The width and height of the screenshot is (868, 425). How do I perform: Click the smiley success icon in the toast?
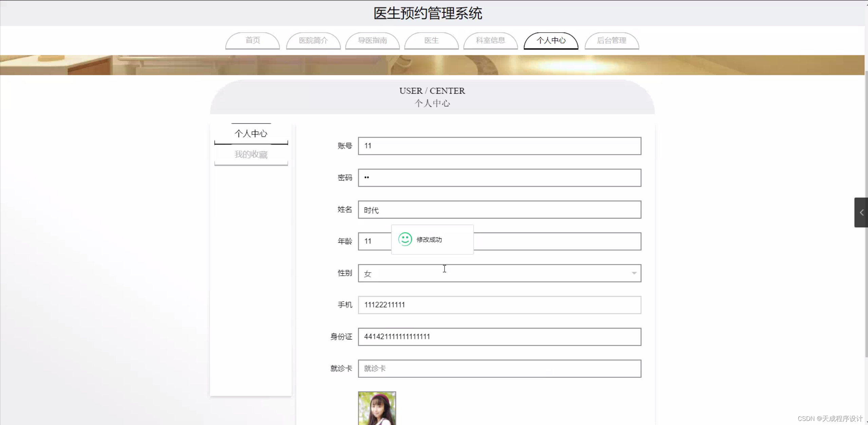click(x=405, y=239)
